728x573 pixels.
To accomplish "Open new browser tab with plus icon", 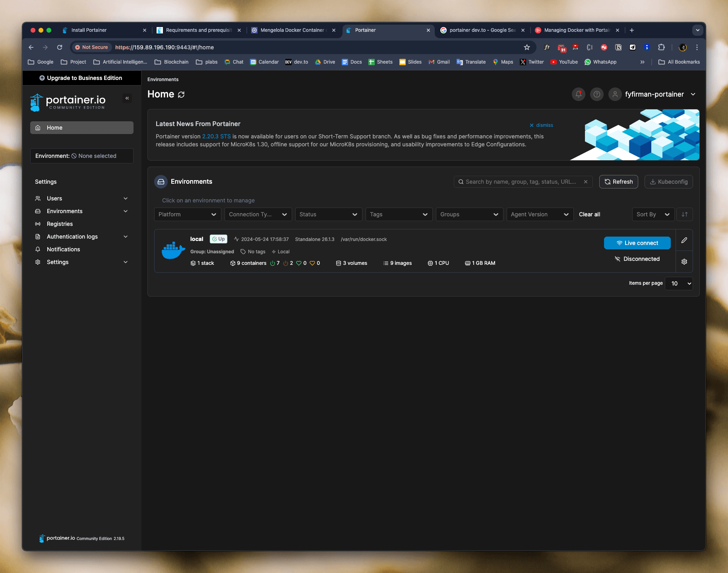I will tap(632, 30).
